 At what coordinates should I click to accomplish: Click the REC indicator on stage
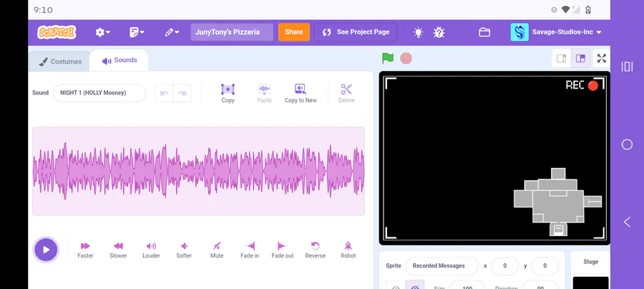582,85
